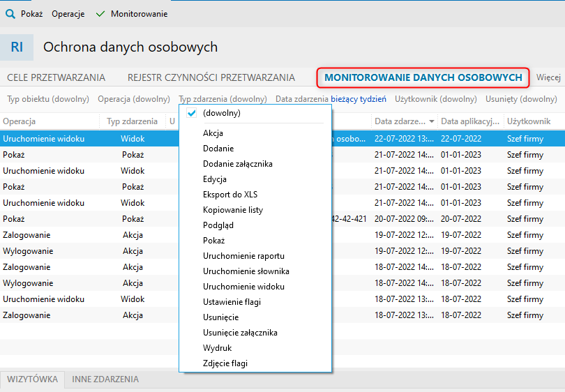Click the 42-42-421 cell
565x392 pixels.
[349, 219]
